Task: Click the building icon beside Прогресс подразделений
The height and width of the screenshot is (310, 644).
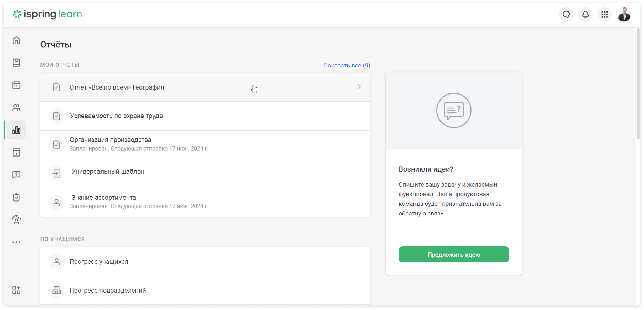Action: pos(57,290)
